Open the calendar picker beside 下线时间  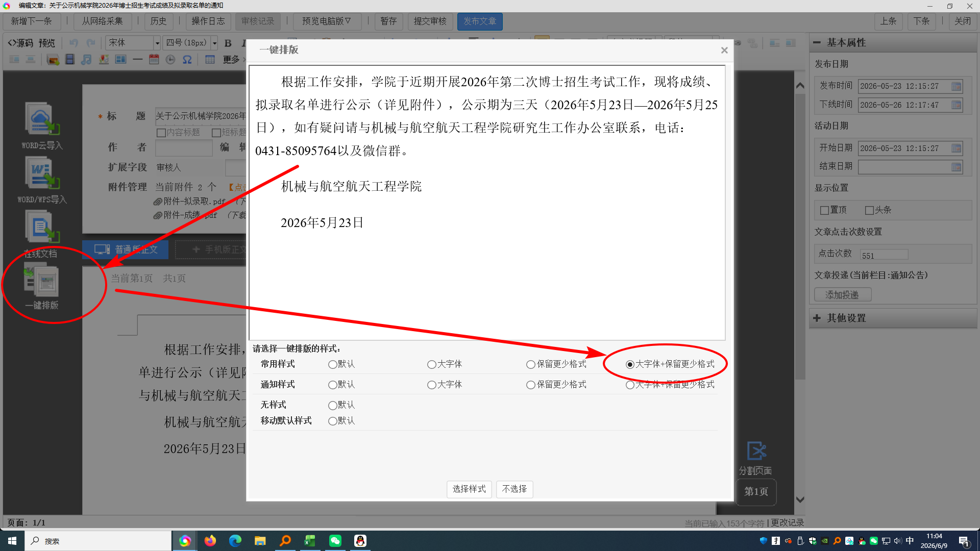[956, 105]
